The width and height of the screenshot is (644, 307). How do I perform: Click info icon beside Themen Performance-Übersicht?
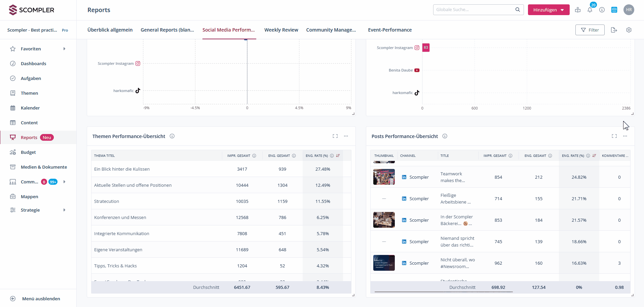click(172, 136)
